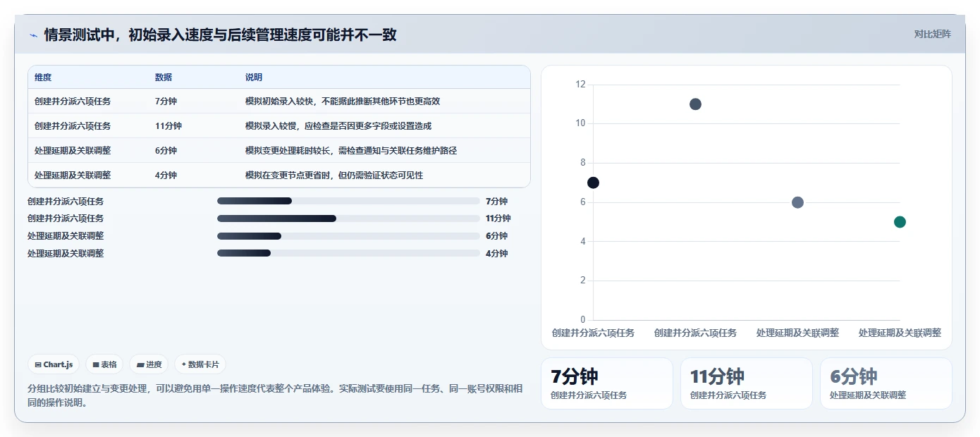The width and height of the screenshot is (980, 437).
Task: Click the 维度 cell in the 4分钟 table row
Action: click(73, 175)
